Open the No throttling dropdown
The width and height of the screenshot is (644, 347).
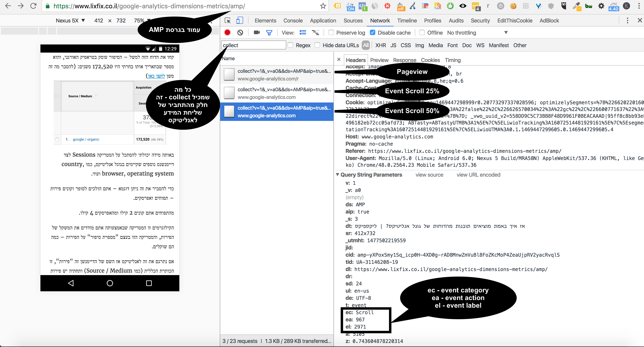(477, 33)
